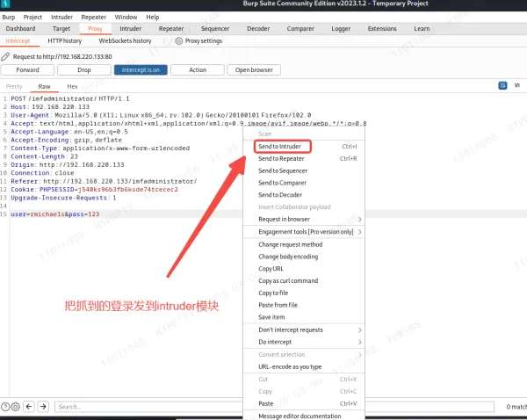Expand Engagement tools submenu
527x420 pixels.
pos(359,232)
